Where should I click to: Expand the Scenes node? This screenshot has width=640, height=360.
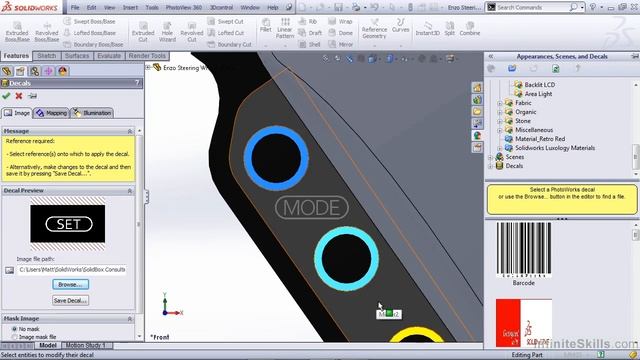tap(491, 157)
